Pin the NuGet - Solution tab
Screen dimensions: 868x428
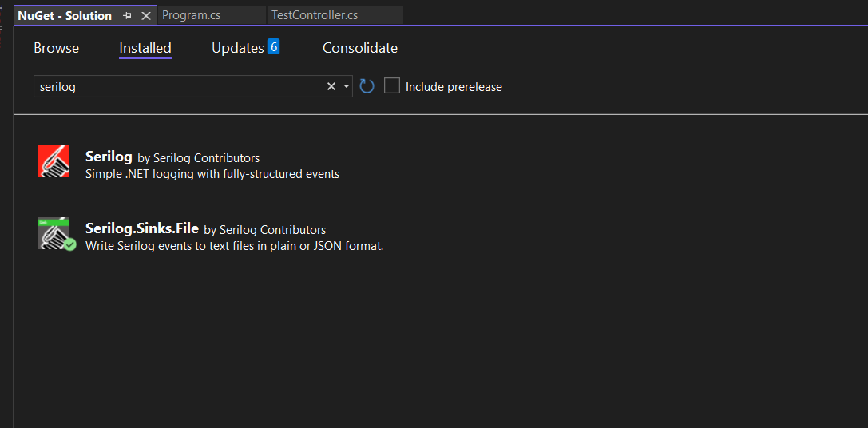(127, 16)
